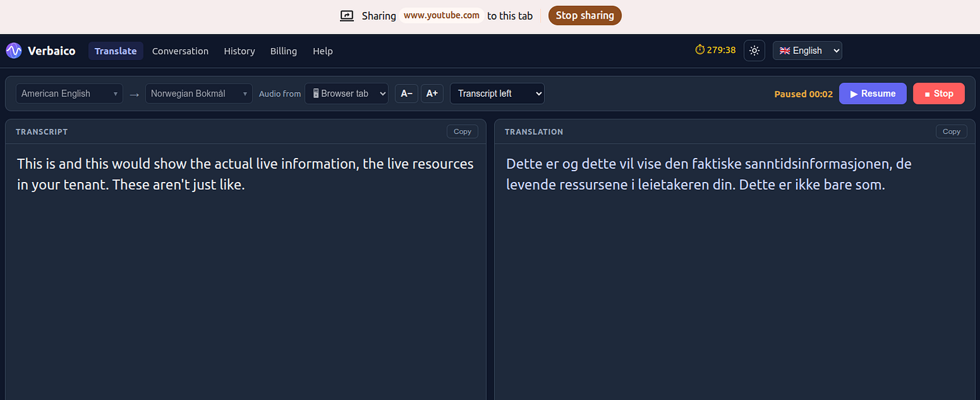Resume the paused translation session
The image size is (980, 400).
[873, 93]
